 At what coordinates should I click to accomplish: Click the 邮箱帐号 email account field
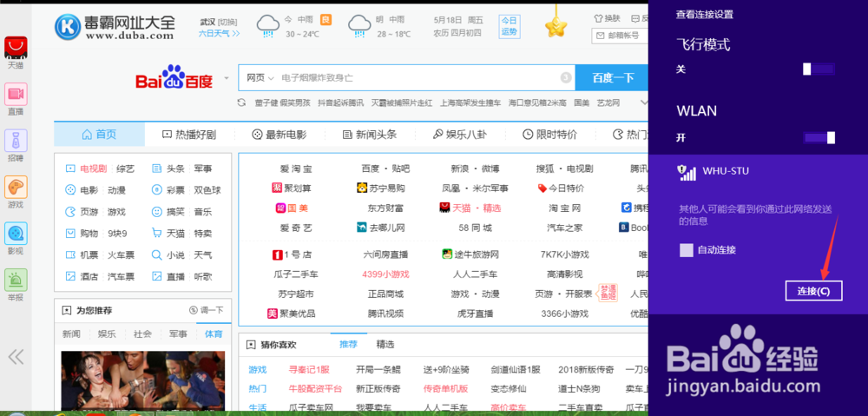click(x=620, y=36)
